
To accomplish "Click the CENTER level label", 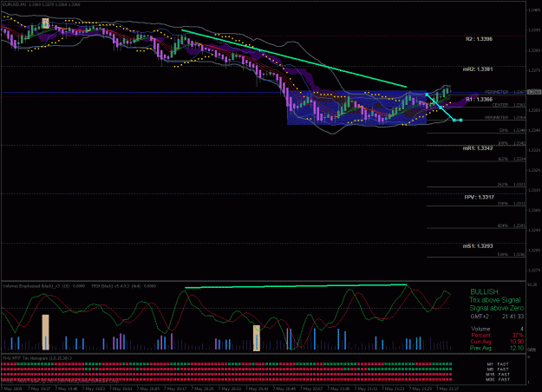I will [500, 105].
